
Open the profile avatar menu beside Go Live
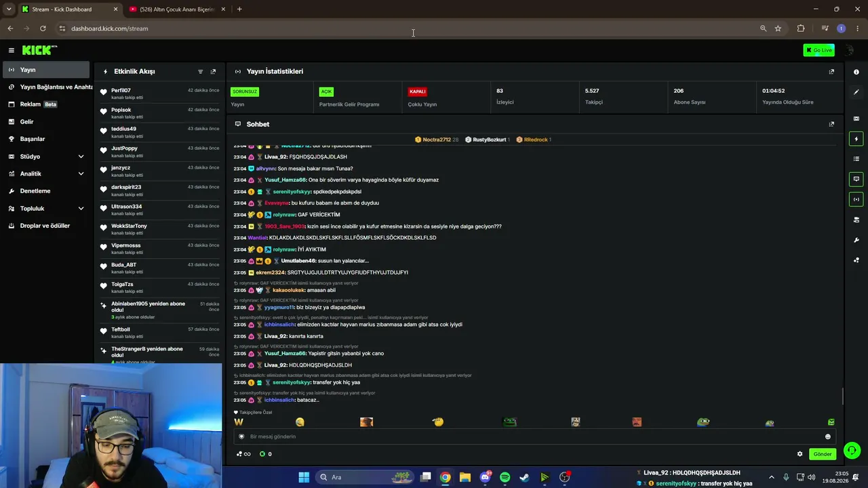(x=849, y=50)
